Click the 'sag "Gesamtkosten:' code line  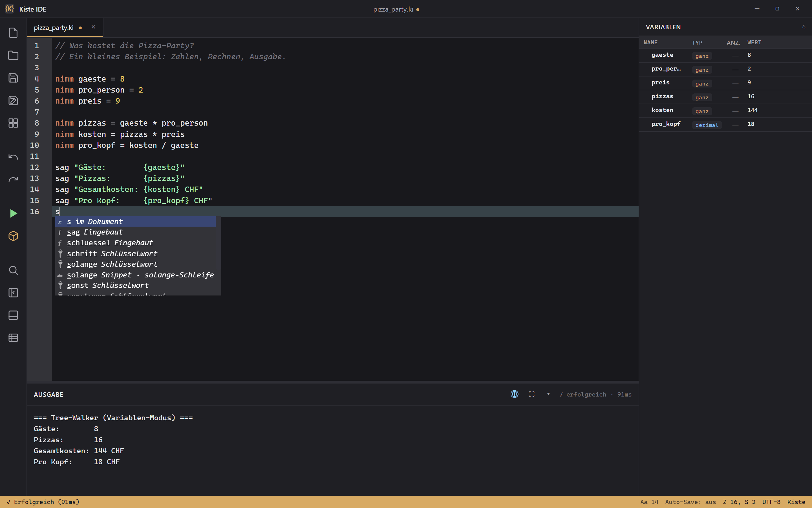[x=129, y=189]
